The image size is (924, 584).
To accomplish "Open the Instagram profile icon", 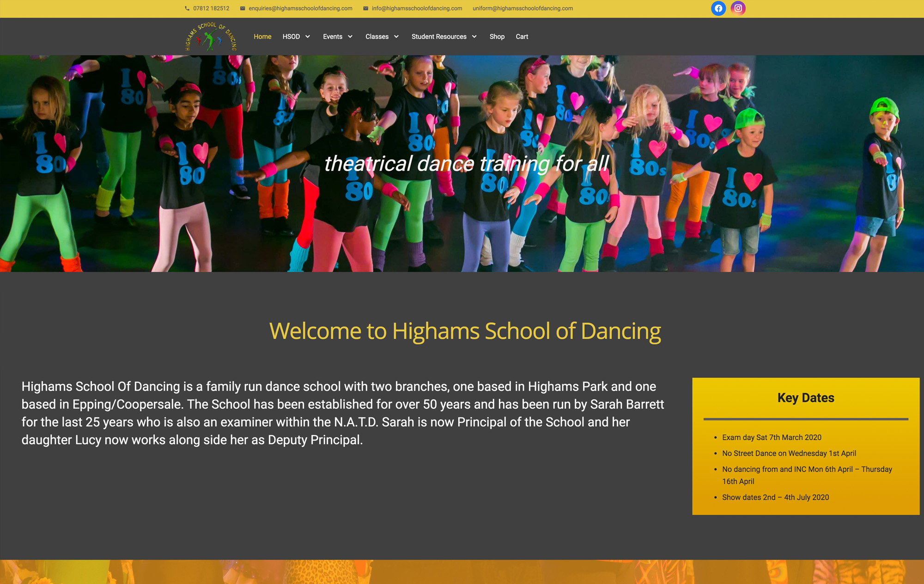I will pyautogui.click(x=738, y=8).
